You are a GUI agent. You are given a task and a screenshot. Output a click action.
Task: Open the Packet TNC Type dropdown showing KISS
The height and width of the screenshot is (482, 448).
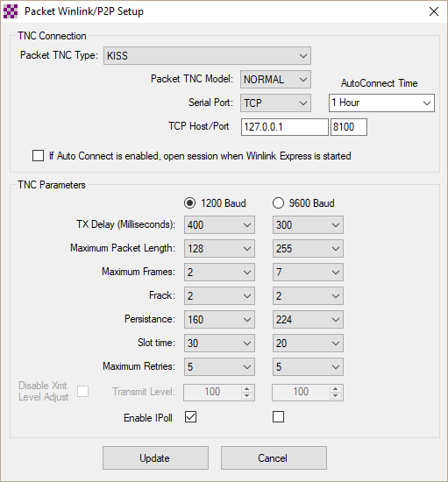(x=207, y=55)
